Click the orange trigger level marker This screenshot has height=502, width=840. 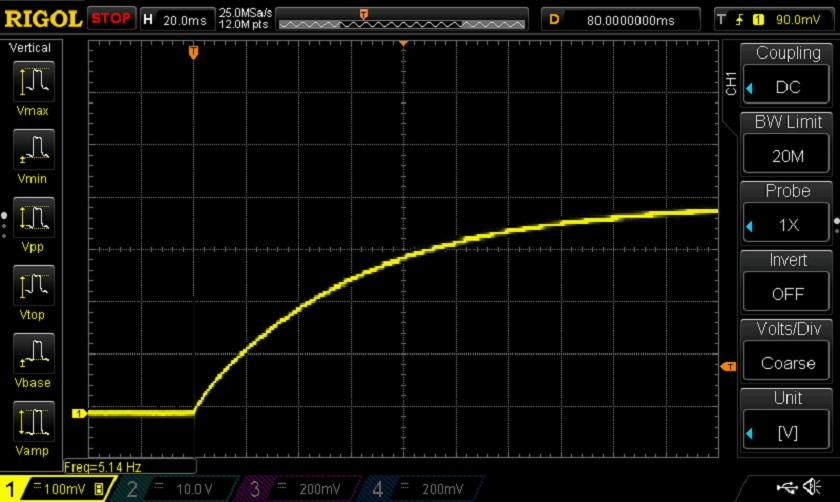click(728, 367)
